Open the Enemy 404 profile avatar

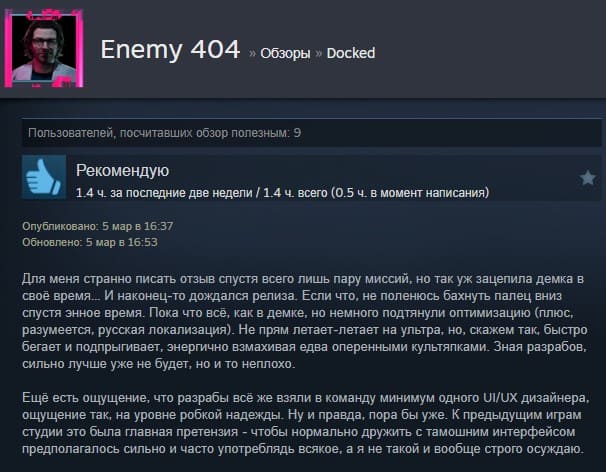[x=44, y=49]
